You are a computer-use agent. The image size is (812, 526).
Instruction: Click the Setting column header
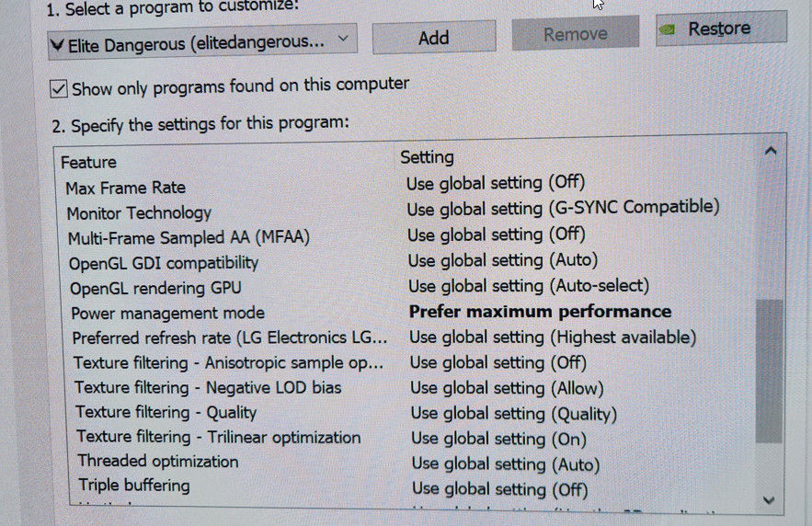point(427,157)
